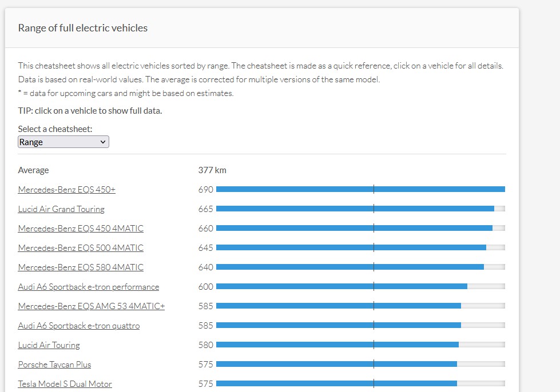
Task: Select Audi A6 Sportback e-tron quattro
Action: [x=79, y=326]
